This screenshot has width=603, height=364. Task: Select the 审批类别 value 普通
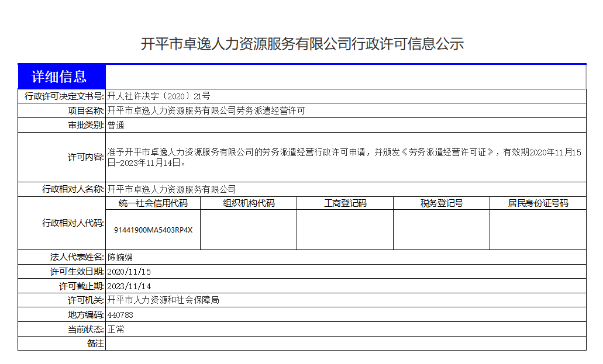click(116, 125)
